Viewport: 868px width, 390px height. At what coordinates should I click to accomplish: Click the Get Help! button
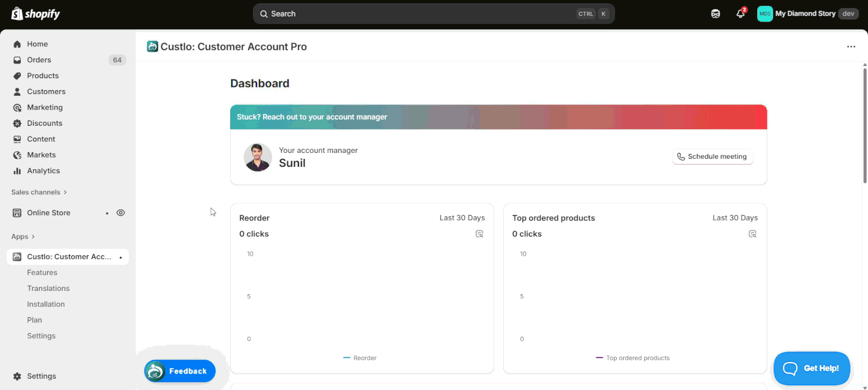(x=812, y=368)
